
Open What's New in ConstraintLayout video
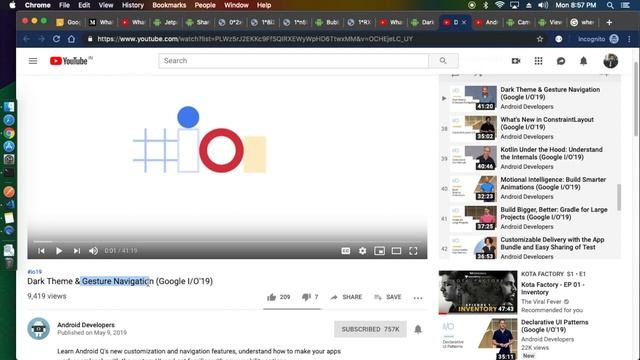(x=530, y=128)
